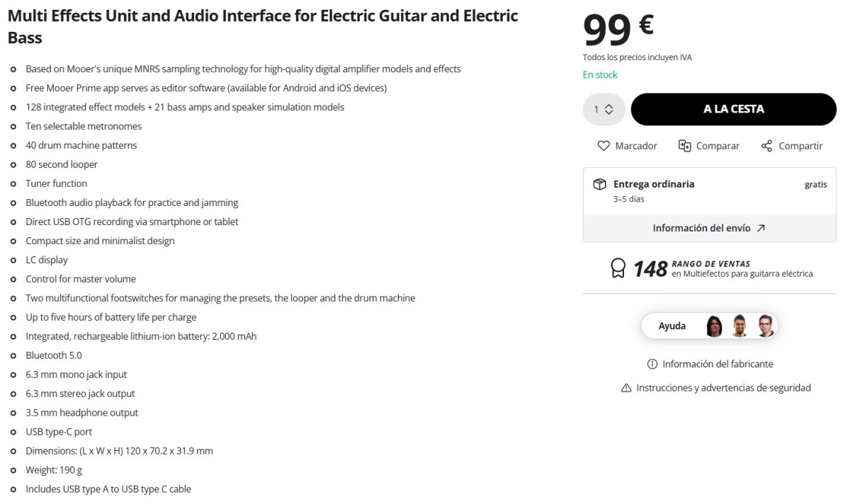Click the Compartir label text
The image size is (850, 504).
[x=800, y=146]
